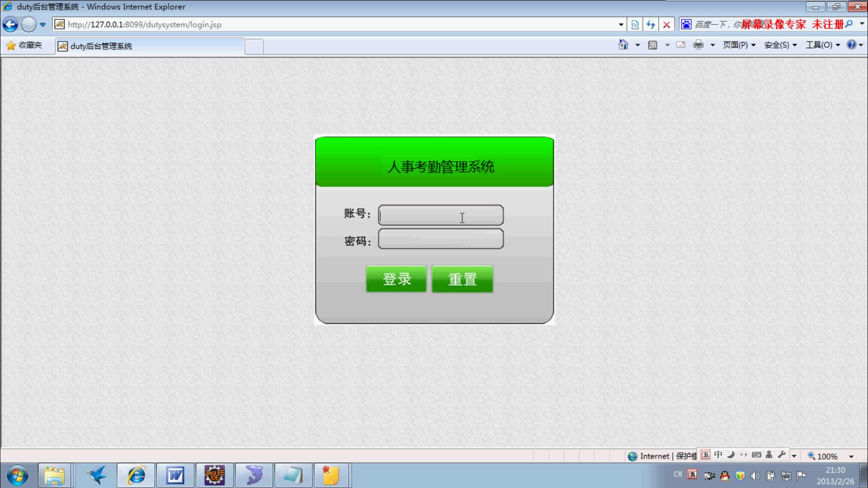Click the IE back navigation arrow

pyautogui.click(x=10, y=24)
